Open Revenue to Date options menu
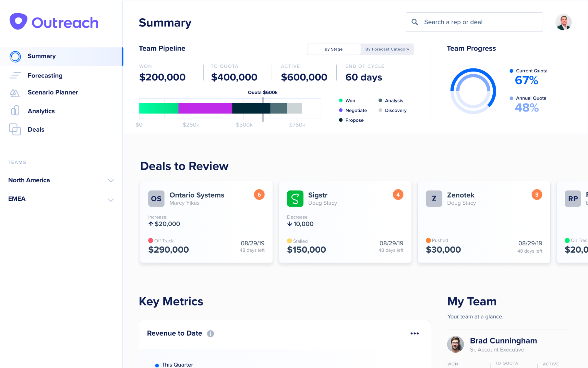Viewport: 588px width, 368px height. (x=414, y=333)
